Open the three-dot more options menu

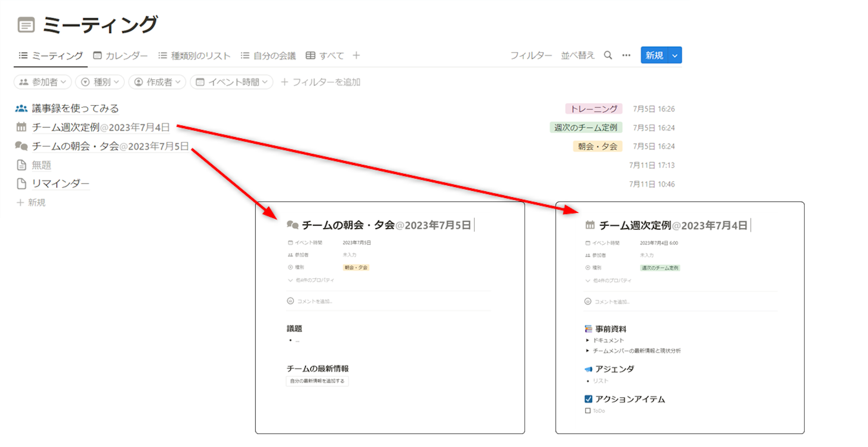coord(626,56)
